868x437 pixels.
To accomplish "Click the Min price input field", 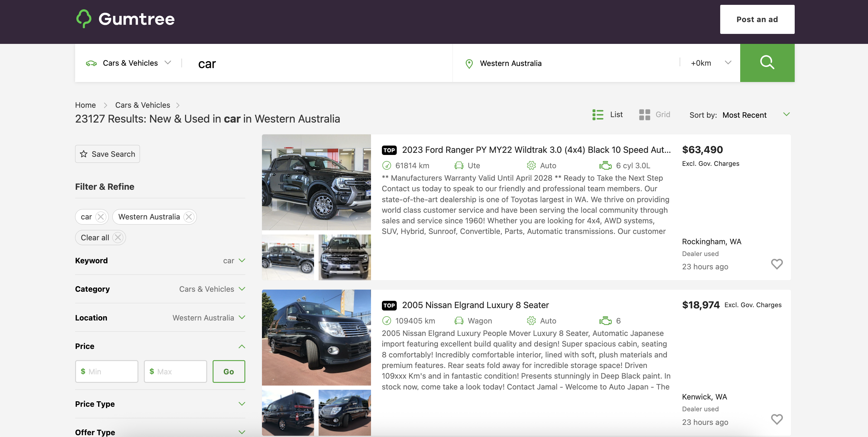I will pyautogui.click(x=107, y=371).
